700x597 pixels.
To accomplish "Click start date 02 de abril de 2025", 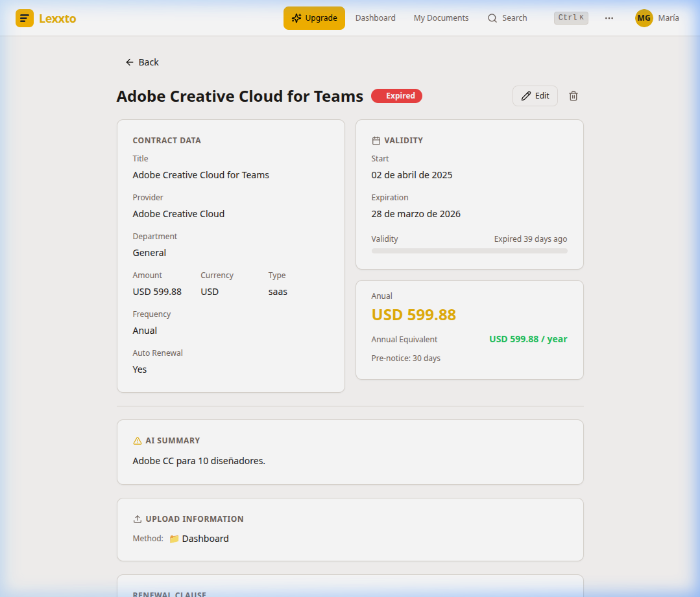I will click(x=411, y=175).
